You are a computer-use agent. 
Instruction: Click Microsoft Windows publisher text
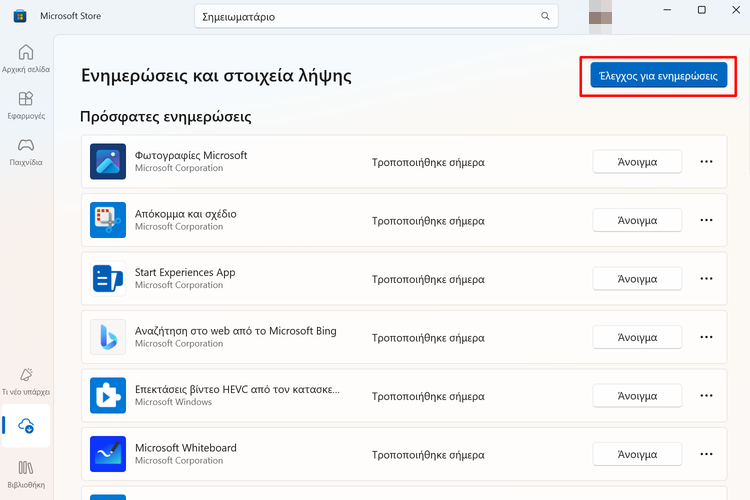173,402
